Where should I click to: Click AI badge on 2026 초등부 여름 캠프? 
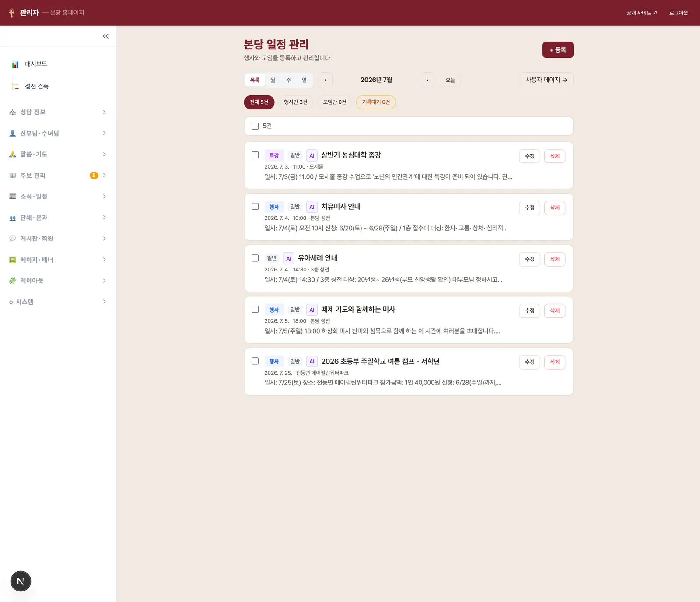(312, 362)
